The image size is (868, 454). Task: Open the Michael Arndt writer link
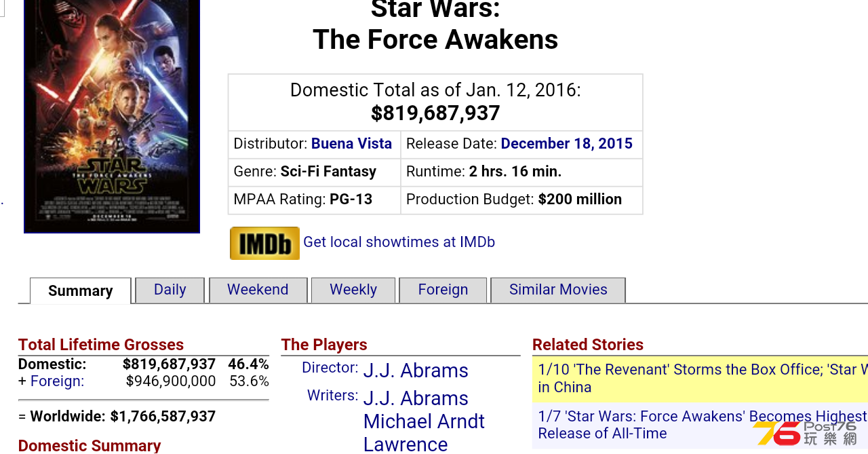tap(424, 421)
